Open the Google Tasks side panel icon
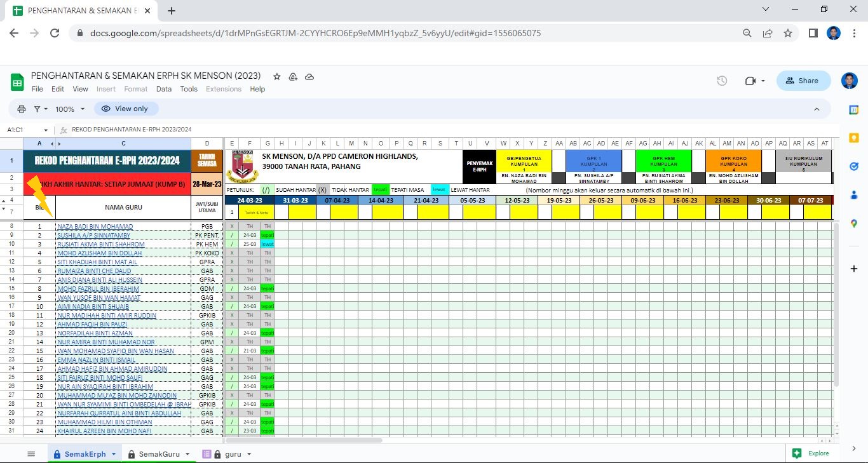This screenshot has width=868, height=463. [x=854, y=166]
